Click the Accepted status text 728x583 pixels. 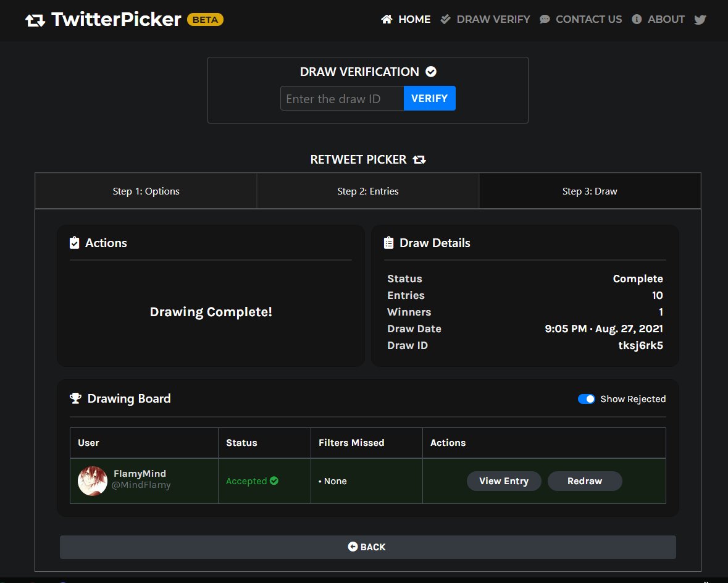[x=246, y=481]
